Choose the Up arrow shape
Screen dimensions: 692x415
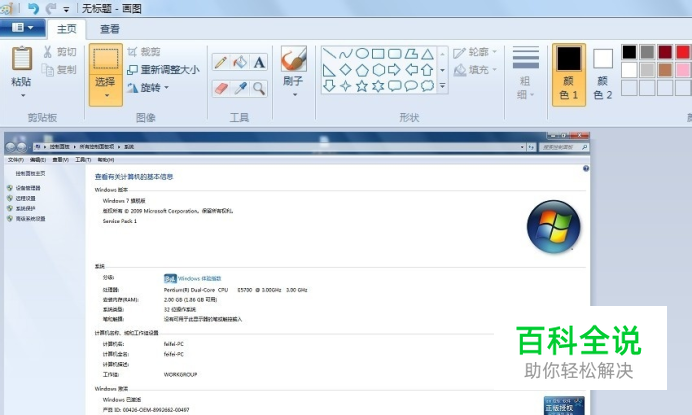click(x=427, y=70)
